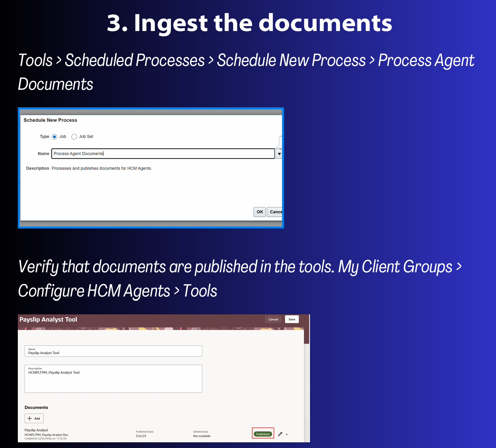Viewport: 496px width, 448px height.
Task: Click the HCMPLTPM_Payslip Analyst Tool description box
Action: coord(113,379)
